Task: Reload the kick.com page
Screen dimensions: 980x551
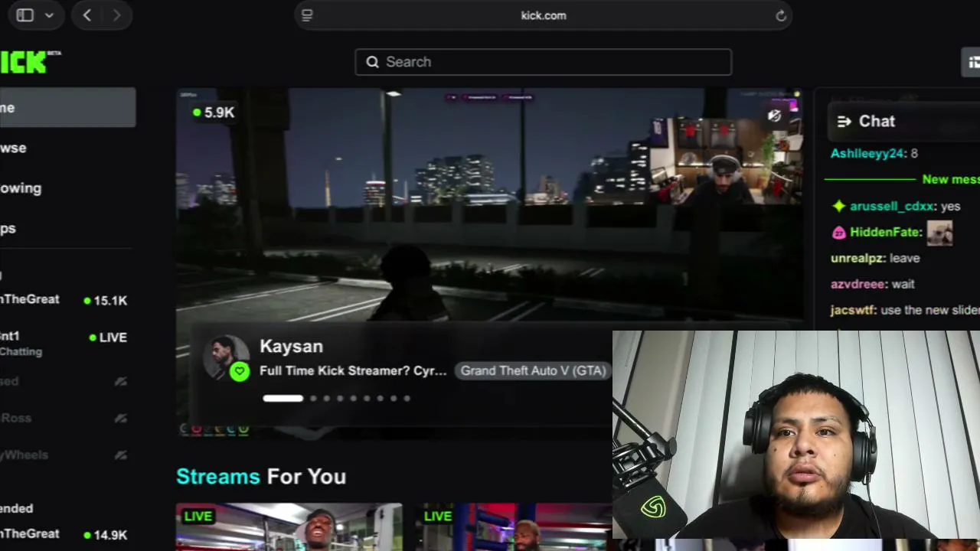Action: point(781,15)
